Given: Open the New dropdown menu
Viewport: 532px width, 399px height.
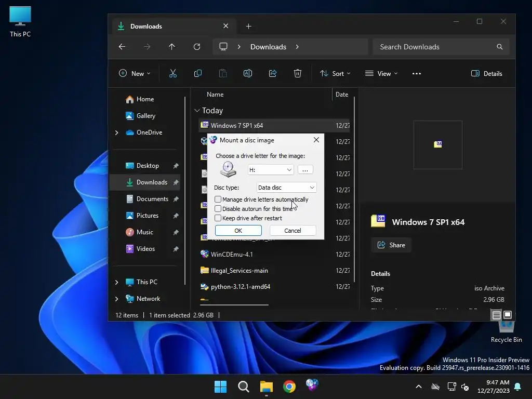Looking at the screenshot, I should [135, 73].
